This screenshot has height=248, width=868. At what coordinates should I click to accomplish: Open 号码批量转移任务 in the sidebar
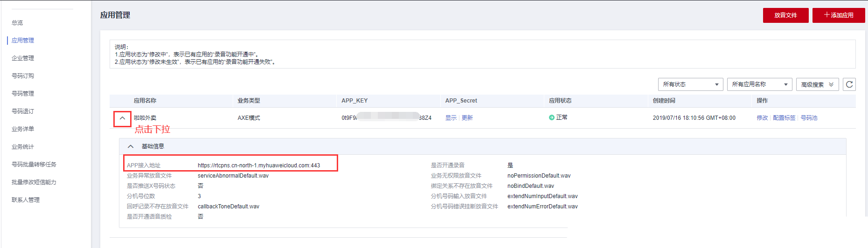tap(34, 165)
